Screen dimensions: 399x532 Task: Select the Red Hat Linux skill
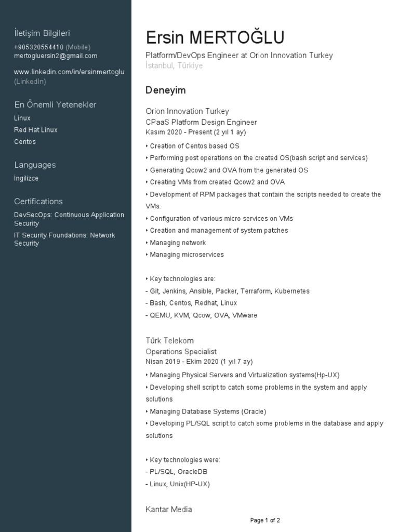(x=36, y=130)
